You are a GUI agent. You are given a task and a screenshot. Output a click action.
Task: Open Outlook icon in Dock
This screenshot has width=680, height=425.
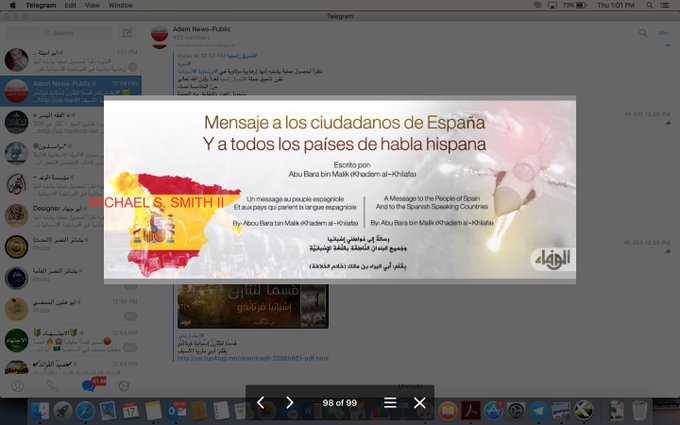[176, 410]
